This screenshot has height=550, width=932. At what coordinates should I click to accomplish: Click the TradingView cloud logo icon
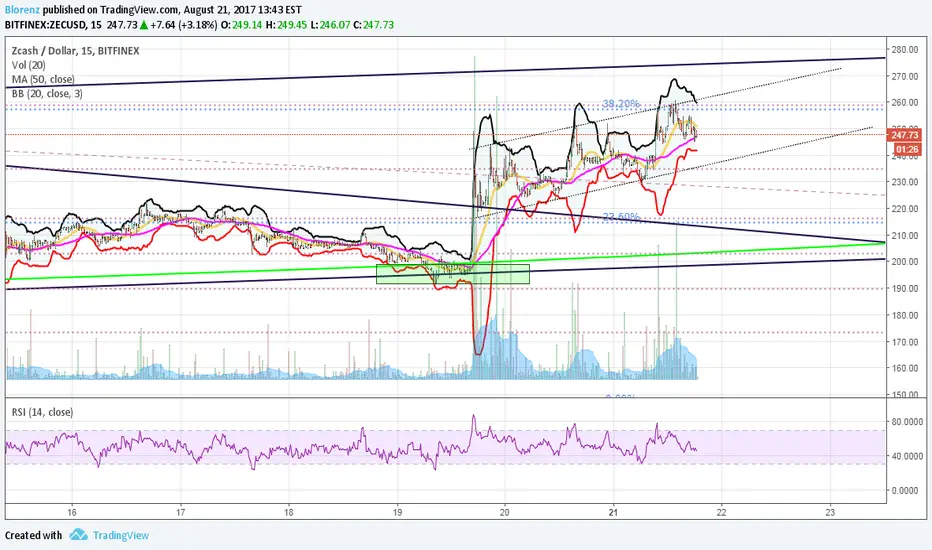(x=78, y=535)
